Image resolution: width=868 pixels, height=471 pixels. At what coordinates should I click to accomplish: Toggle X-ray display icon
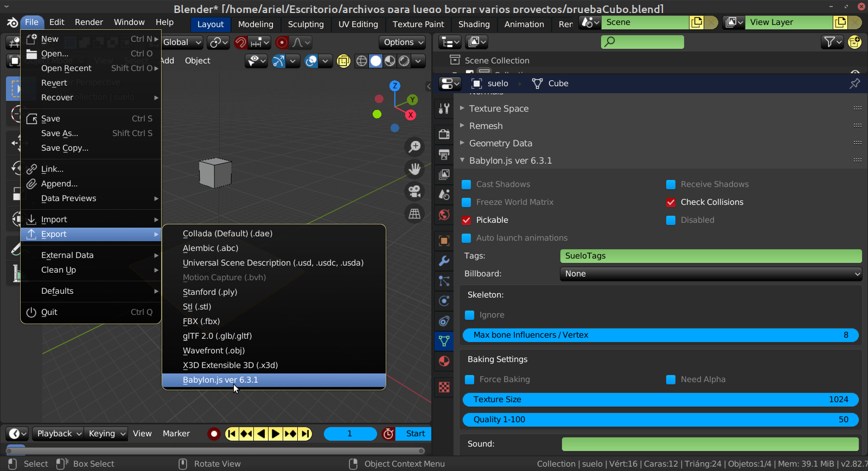point(343,61)
